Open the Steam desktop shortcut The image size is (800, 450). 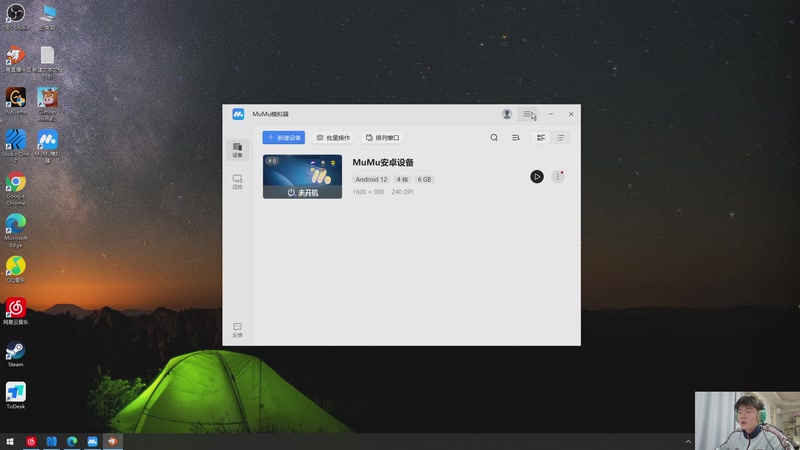(15, 354)
